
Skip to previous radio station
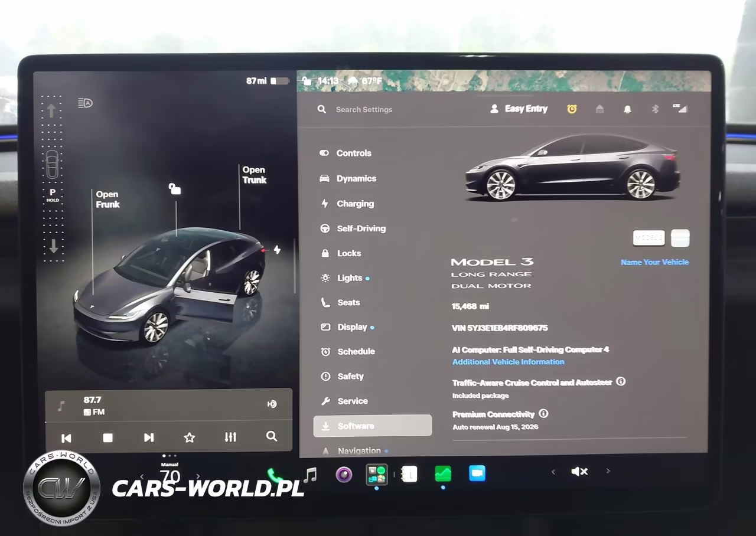66,438
